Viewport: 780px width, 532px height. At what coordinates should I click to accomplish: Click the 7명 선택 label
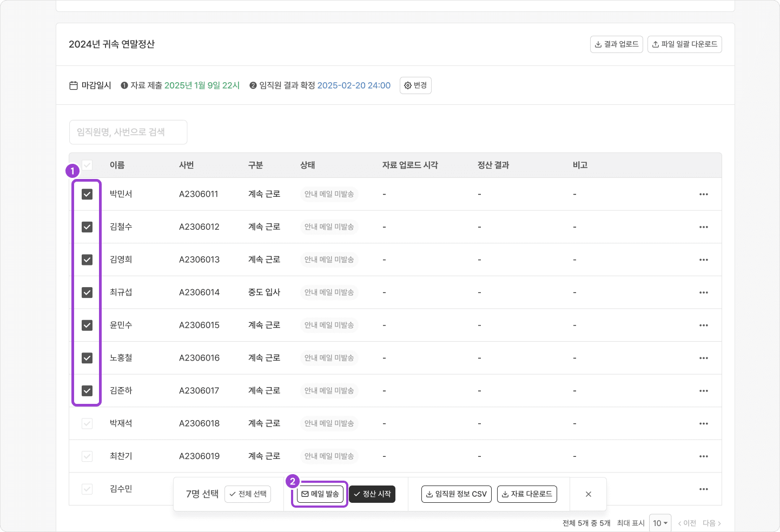[x=202, y=494]
